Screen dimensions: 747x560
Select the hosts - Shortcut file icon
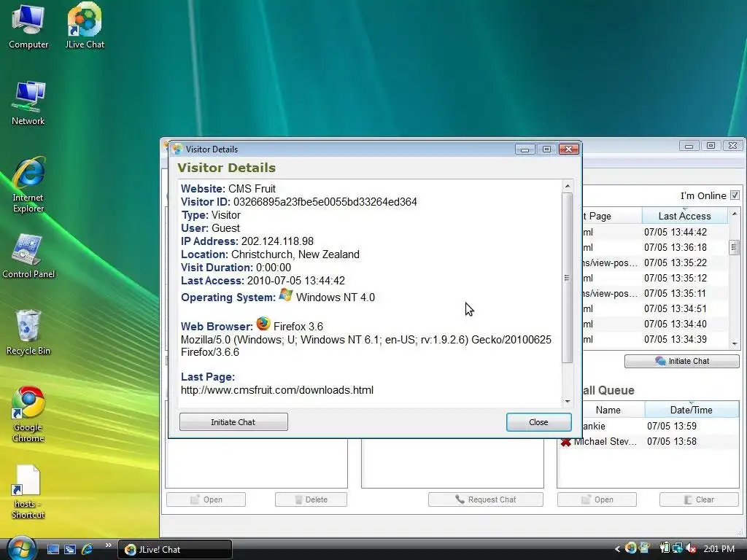pos(28,492)
